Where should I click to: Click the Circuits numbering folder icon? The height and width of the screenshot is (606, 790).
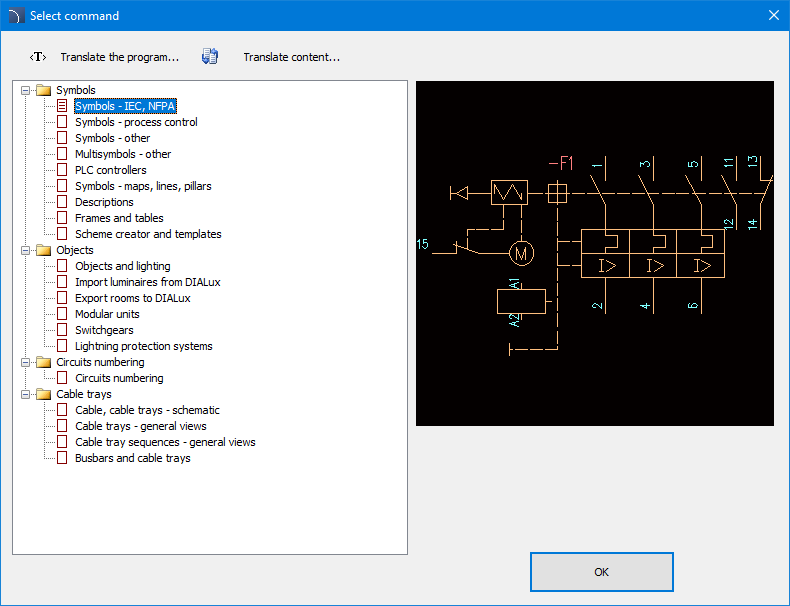pos(43,362)
